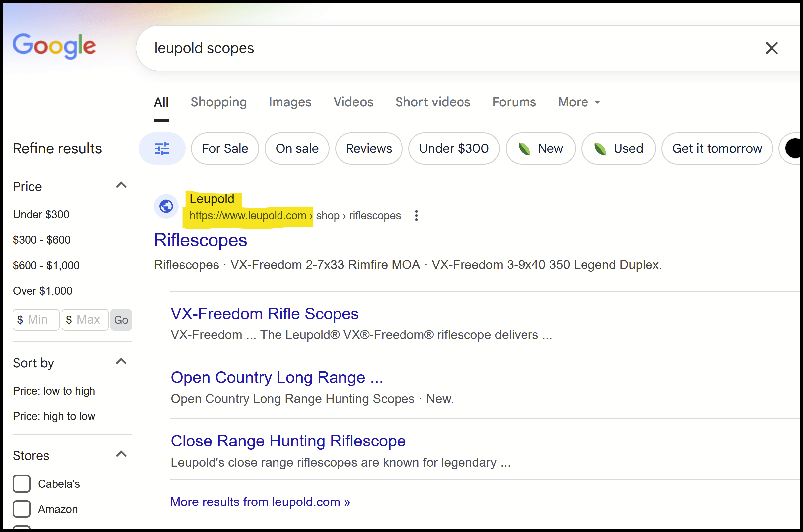
Task: Check the Cabela's store checkbox
Action: click(22, 484)
